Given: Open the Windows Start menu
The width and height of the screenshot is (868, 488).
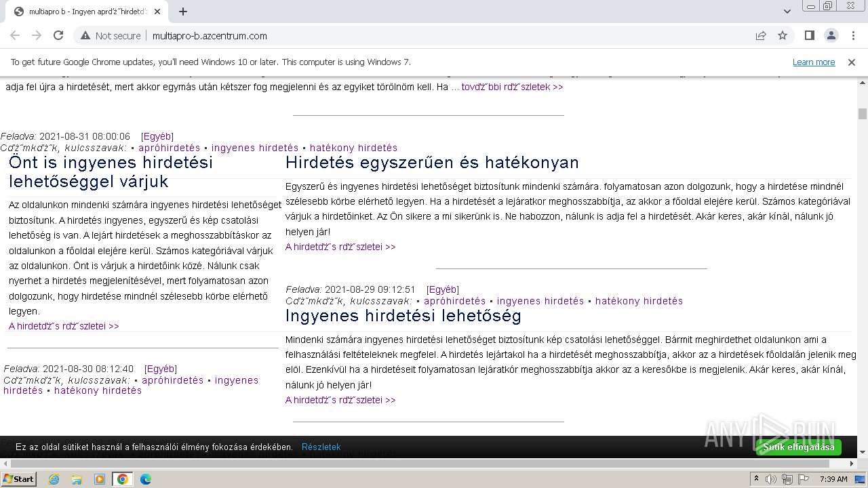Looking at the screenshot, I should 19,479.
